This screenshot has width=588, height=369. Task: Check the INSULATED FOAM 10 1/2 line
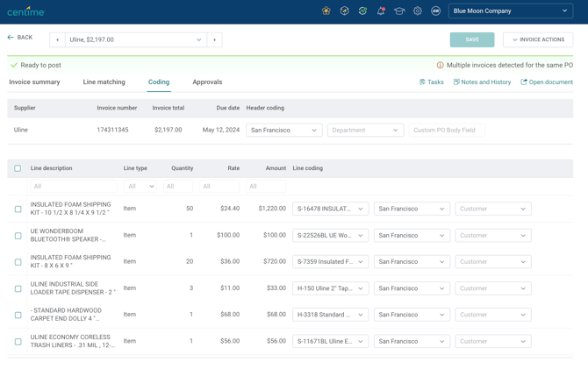[x=18, y=209]
